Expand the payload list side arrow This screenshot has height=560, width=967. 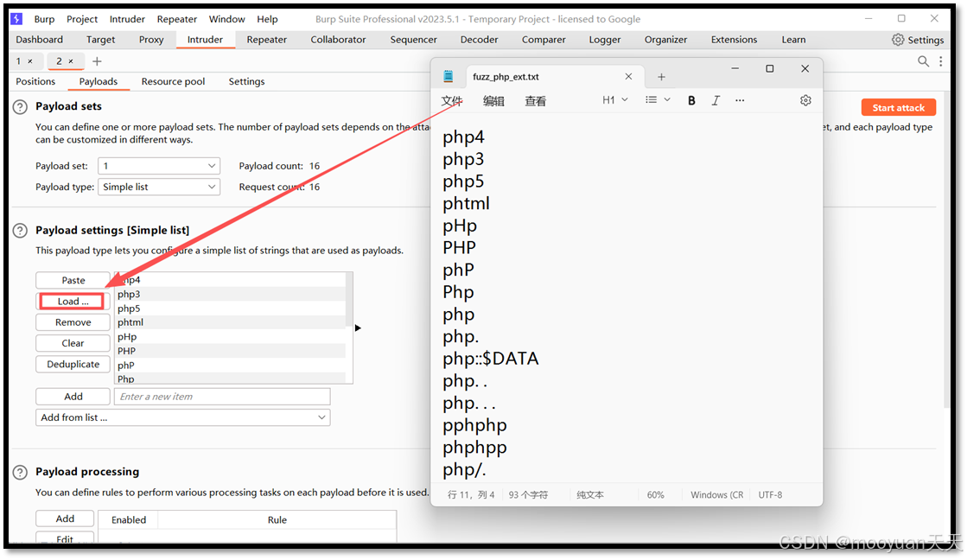pyautogui.click(x=358, y=328)
